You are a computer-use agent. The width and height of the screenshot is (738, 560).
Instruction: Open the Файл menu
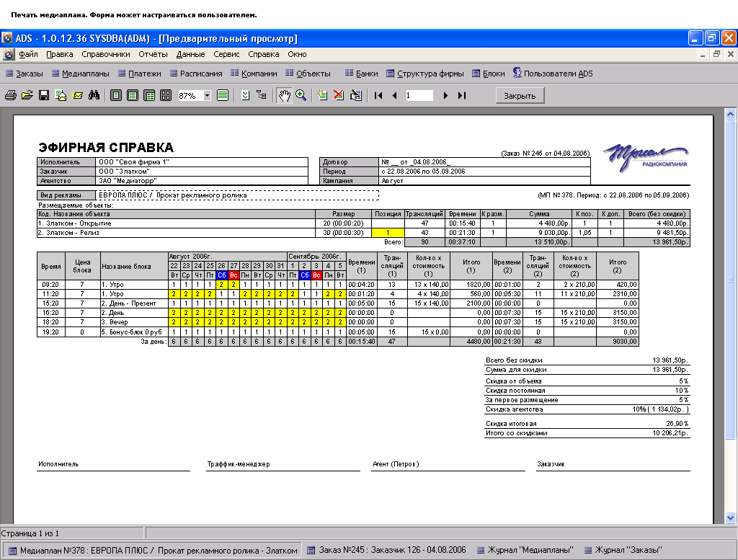pyautogui.click(x=28, y=54)
